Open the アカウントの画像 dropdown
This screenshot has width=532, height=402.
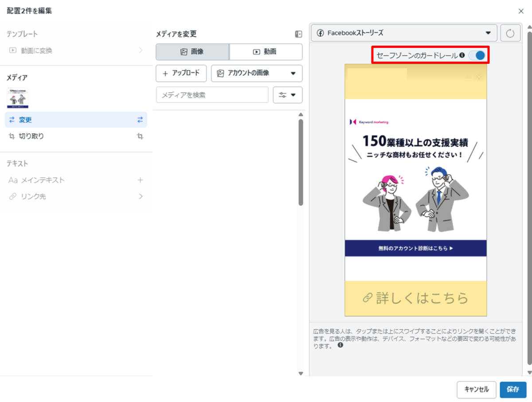257,73
